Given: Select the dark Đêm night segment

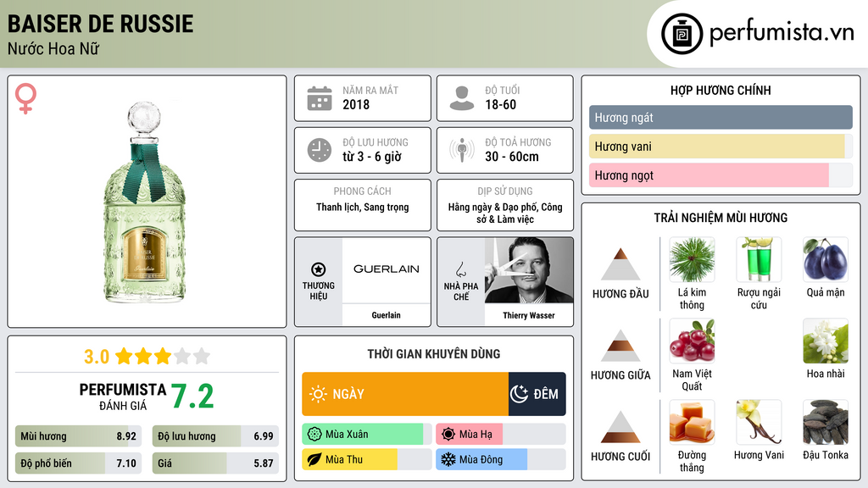Looking at the screenshot, I should (537, 394).
